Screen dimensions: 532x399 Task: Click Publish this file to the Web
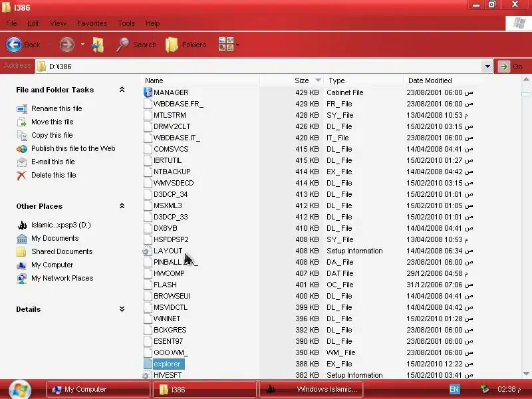(73, 148)
